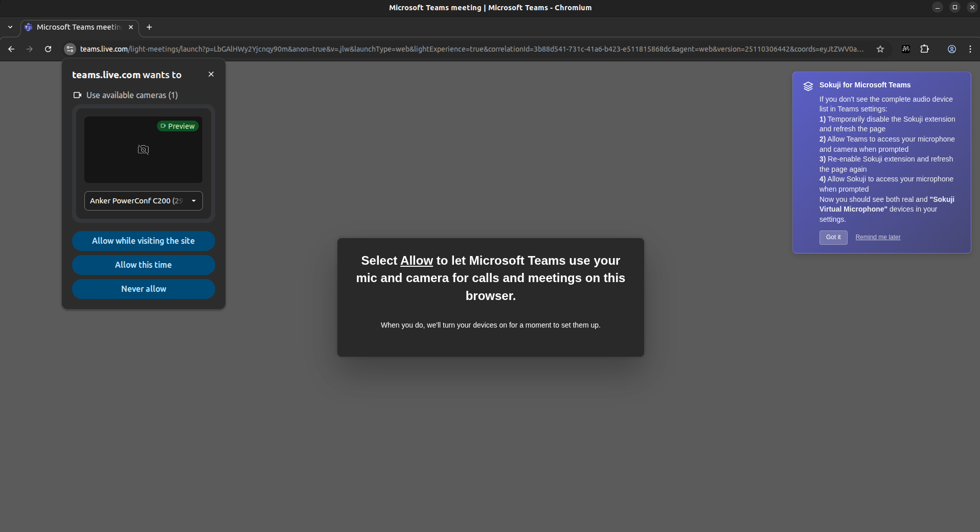Click the "teams.live.com wants to" heading
This screenshot has height=532, width=980.
tap(127, 75)
